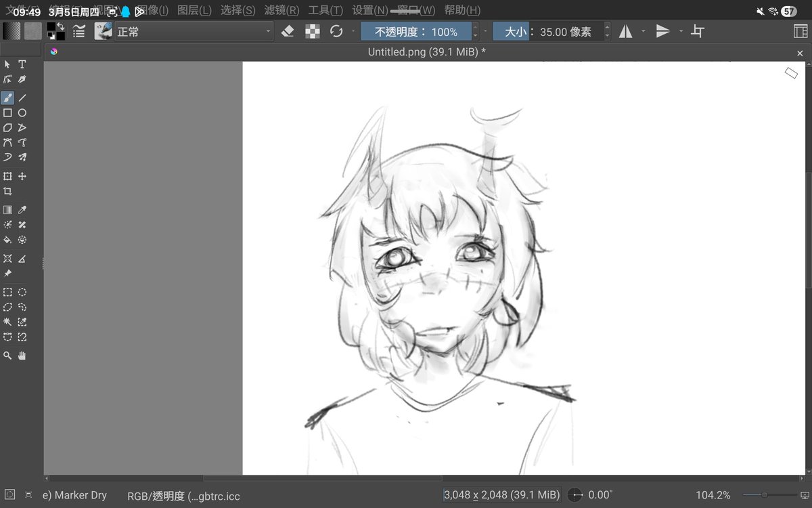The image size is (812, 508).
Task: Select the Edit Shapes tool
Action: click(7, 79)
